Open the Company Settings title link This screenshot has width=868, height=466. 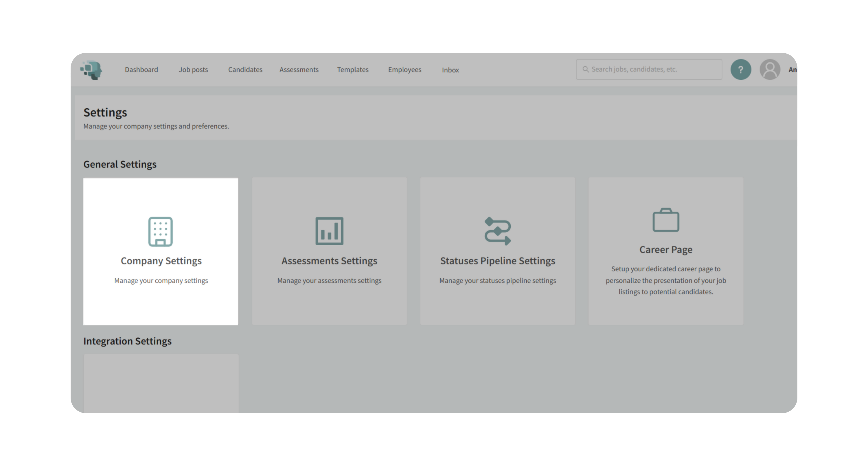click(161, 261)
